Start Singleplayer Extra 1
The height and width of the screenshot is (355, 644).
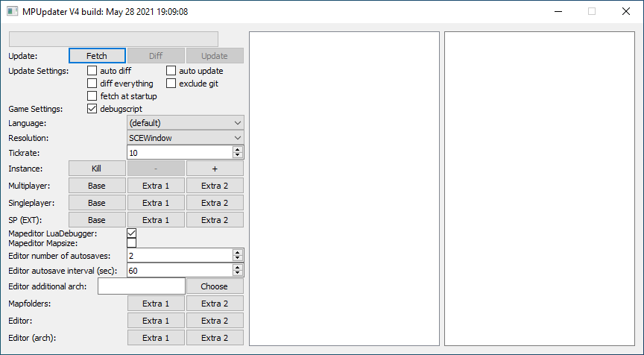coord(156,203)
